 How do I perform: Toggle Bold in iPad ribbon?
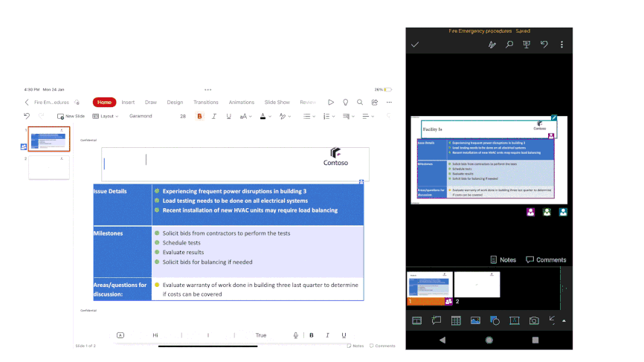(199, 116)
